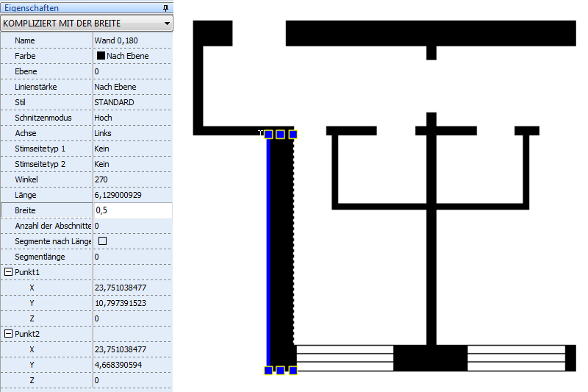The height and width of the screenshot is (392, 588).
Task: Click the top-left grip handle of selected wall
Action: (x=268, y=134)
